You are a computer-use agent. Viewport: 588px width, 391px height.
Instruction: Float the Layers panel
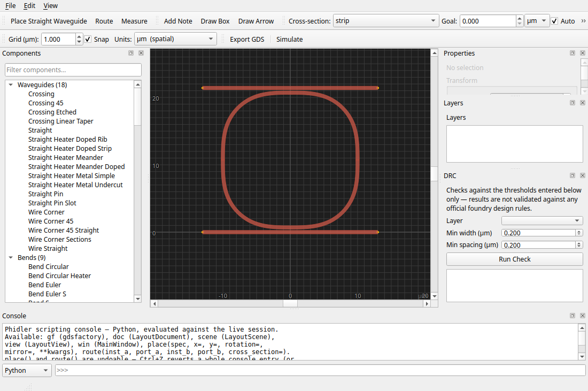tap(572, 103)
